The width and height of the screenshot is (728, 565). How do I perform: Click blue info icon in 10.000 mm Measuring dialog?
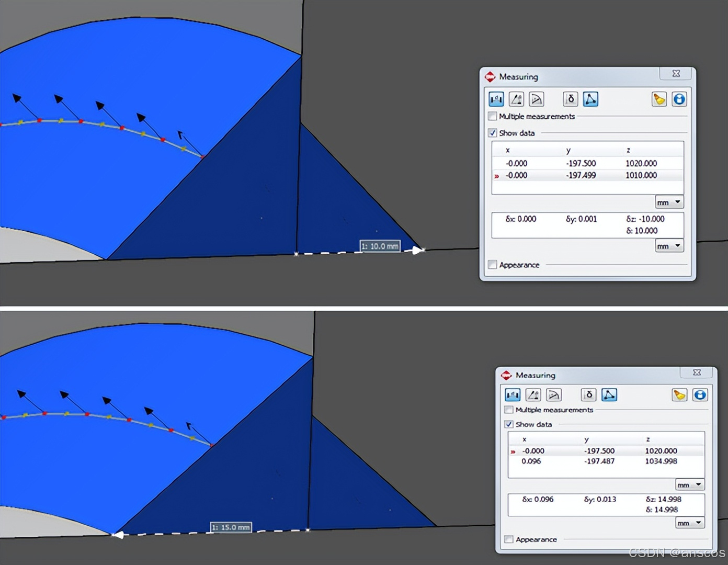[x=679, y=99]
